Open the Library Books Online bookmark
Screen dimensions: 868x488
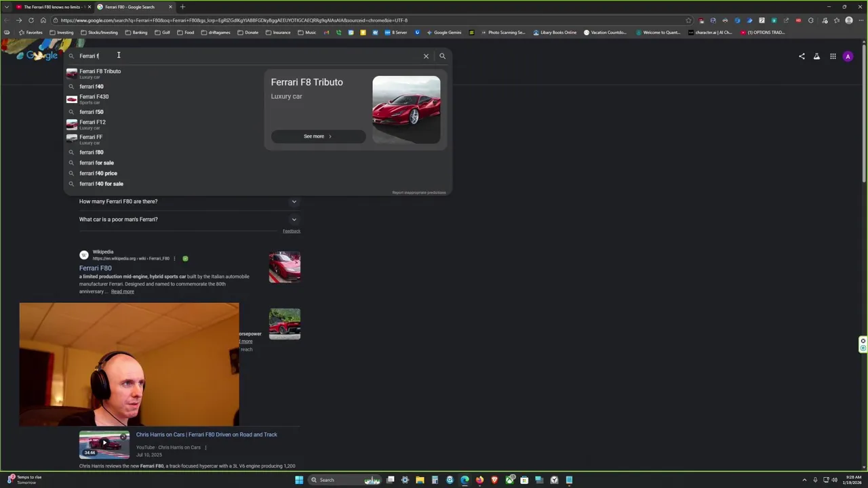(x=555, y=33)
